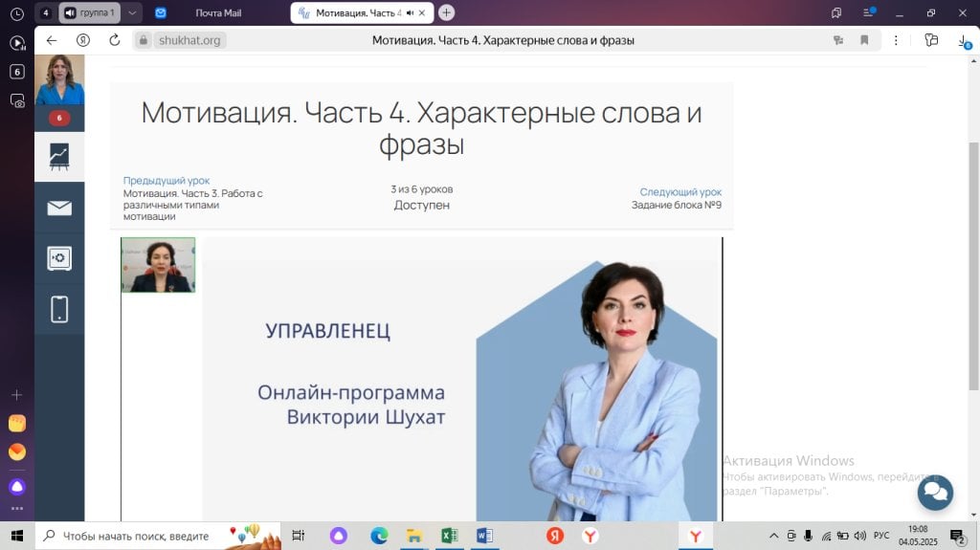The width and height of the screenshot is (980, 550).
Task: Open the red notifications badge 6
Action: [59, 118]
